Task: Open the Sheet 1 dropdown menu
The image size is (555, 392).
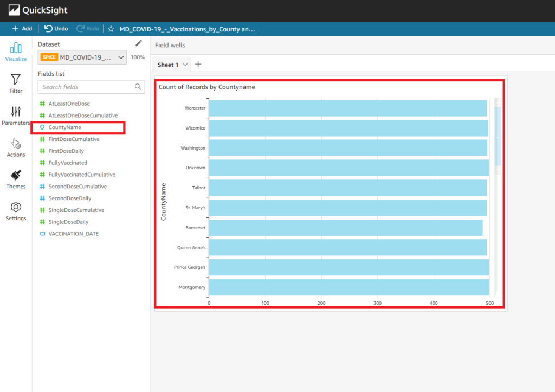Action: coord(184,64)
